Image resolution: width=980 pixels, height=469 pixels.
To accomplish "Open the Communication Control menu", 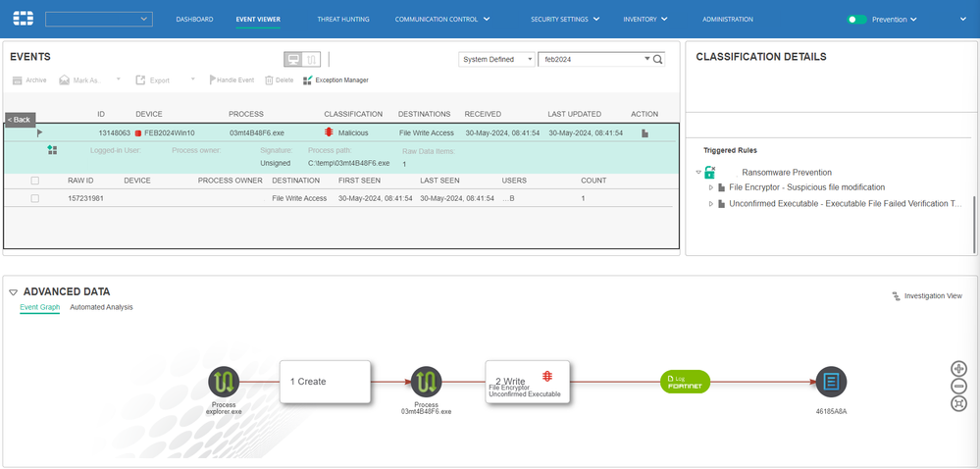I will pos(442,20).
